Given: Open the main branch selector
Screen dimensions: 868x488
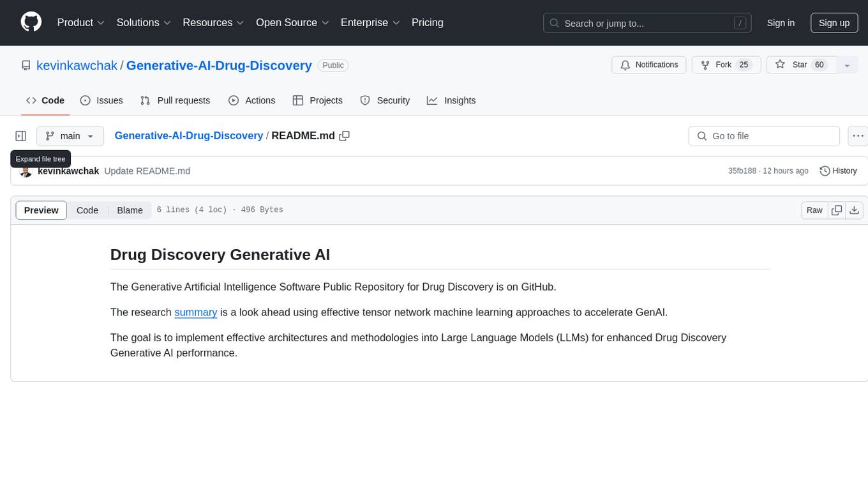Looking at the screenshot, I should (70, 136).
